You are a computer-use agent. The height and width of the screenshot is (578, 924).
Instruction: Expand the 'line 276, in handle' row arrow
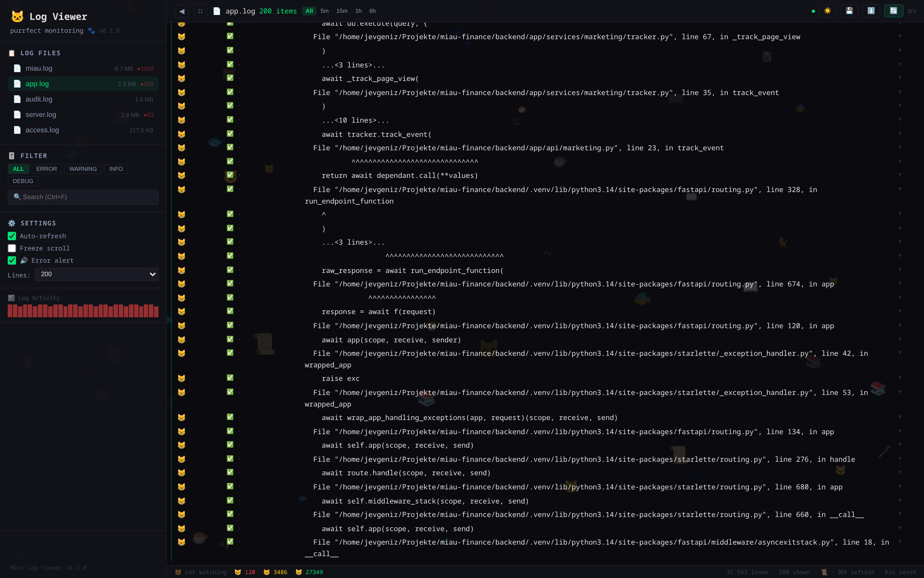coord(900,458)
